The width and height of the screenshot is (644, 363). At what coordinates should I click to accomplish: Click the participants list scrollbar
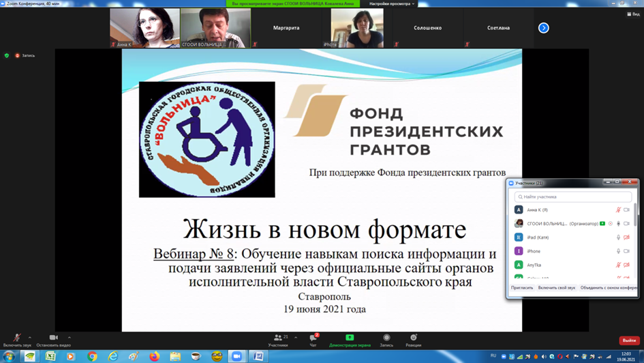(x=635, y=215)
